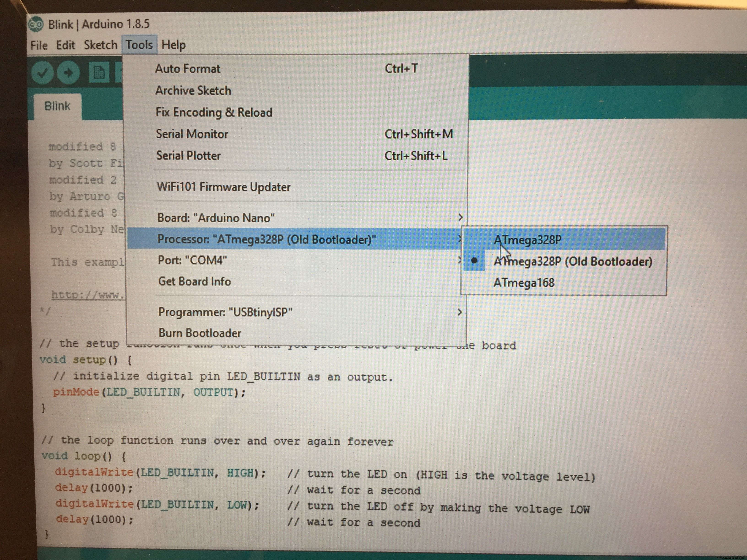The width and height of the screenshot is (747, 560).
Task: Open the Serial Monitor
Action: 192,134
